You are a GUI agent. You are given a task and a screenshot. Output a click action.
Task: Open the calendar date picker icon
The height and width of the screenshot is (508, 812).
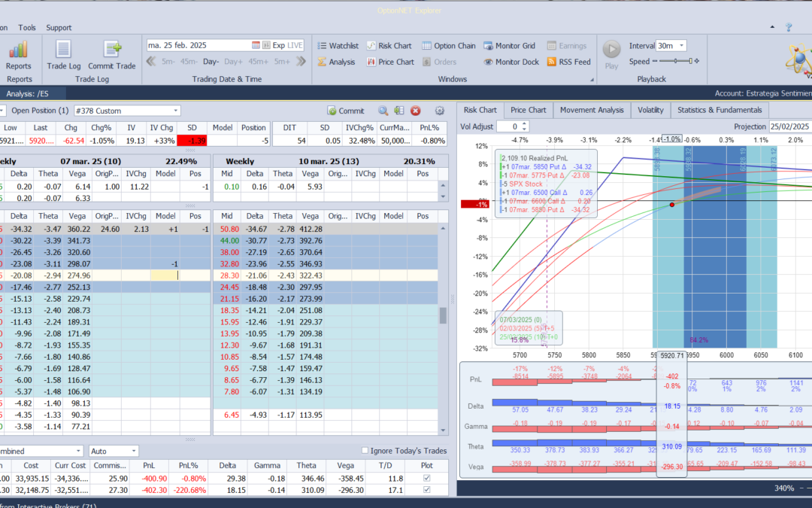256,45
